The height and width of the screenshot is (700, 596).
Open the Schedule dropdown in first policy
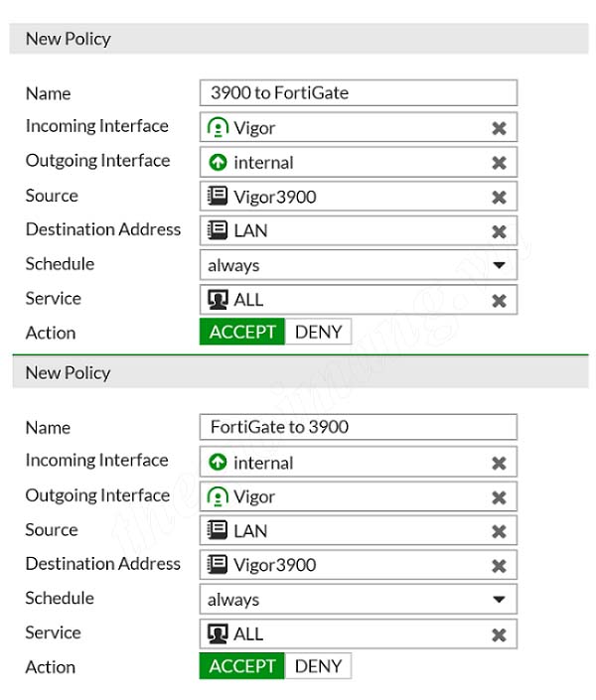(x=359, y=265)
